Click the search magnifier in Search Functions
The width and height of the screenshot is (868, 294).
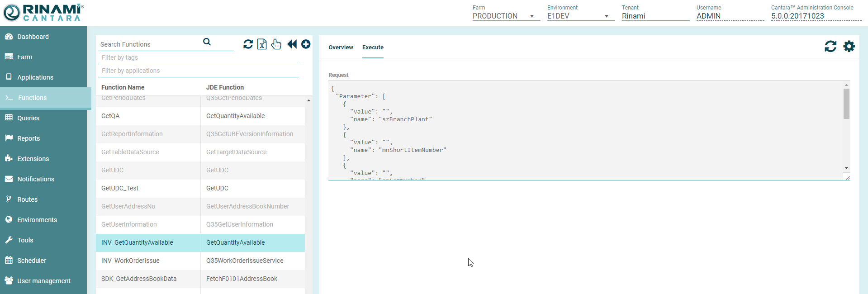click(x=207, y=42)
